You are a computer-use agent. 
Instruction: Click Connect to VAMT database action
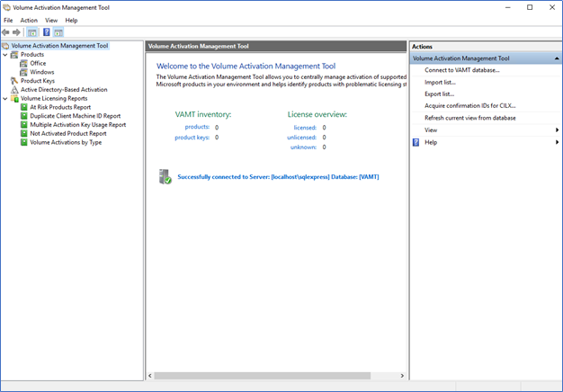point(462,70)
